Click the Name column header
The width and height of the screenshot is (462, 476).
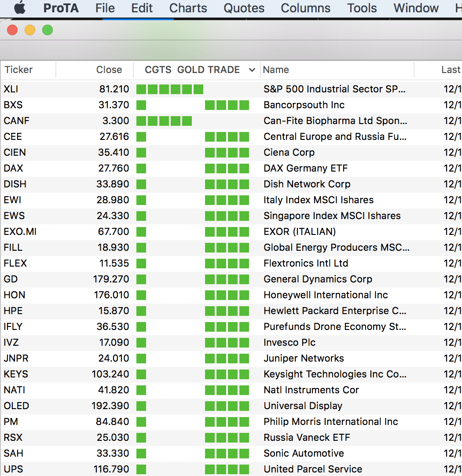click(x=276, y=70)
